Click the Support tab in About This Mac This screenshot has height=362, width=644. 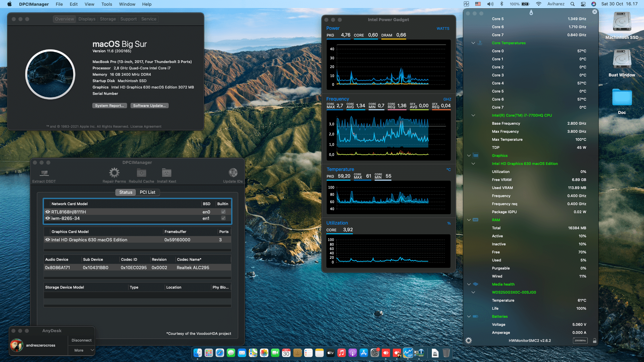[128, 19]
